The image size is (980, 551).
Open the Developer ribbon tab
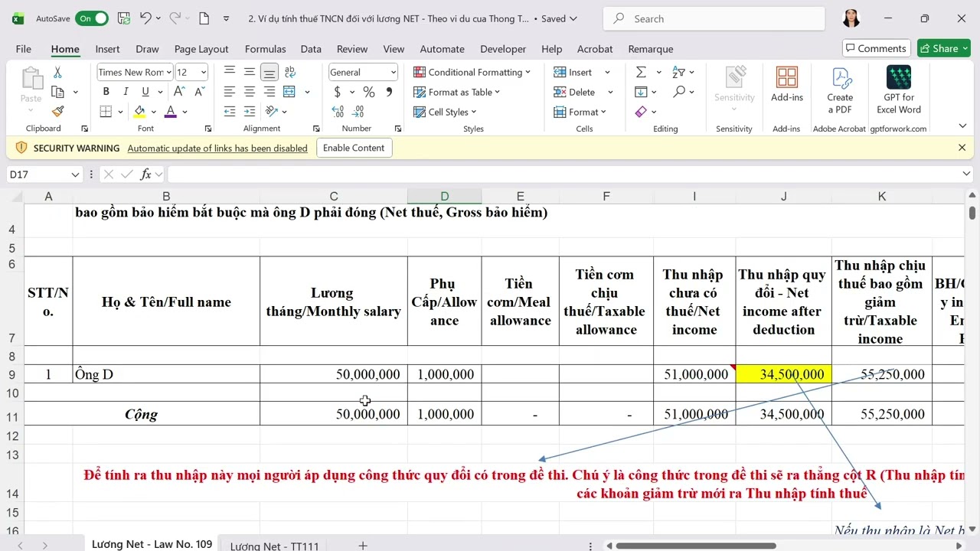point(503,49)
